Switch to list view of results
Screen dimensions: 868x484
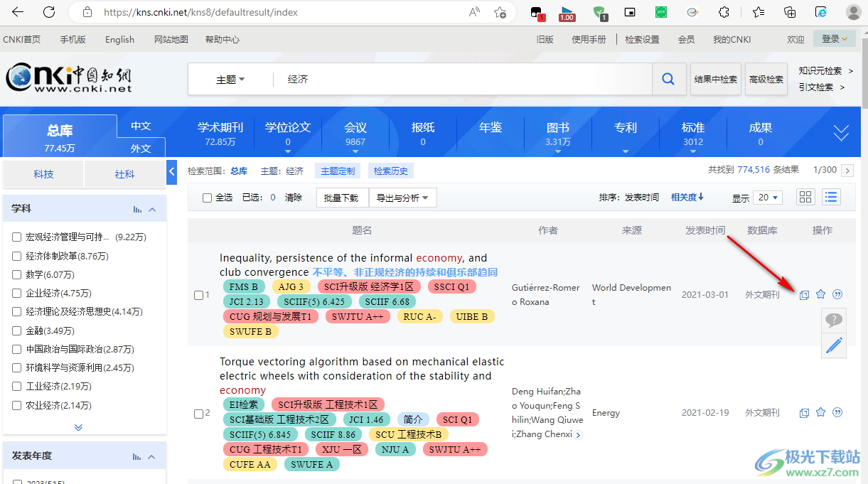point(831,197)
